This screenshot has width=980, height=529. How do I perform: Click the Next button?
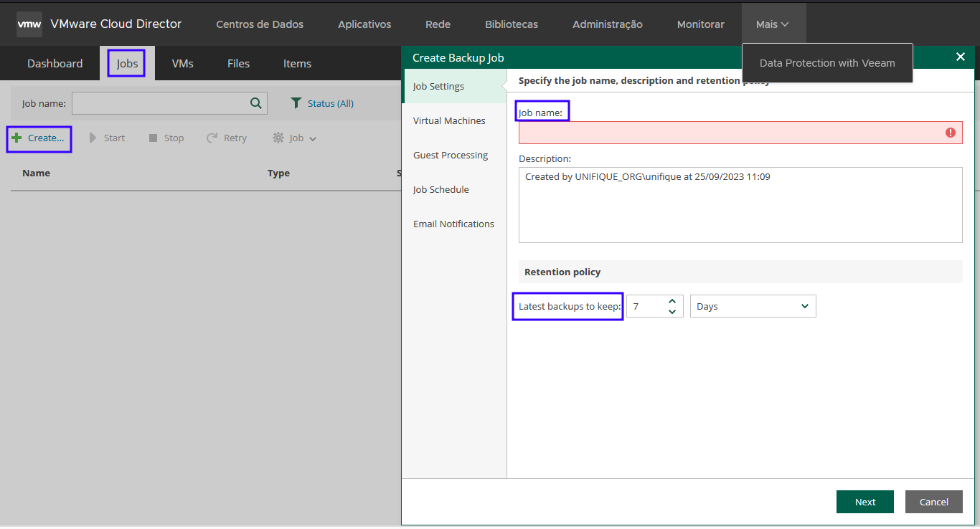tap(865, 502)
